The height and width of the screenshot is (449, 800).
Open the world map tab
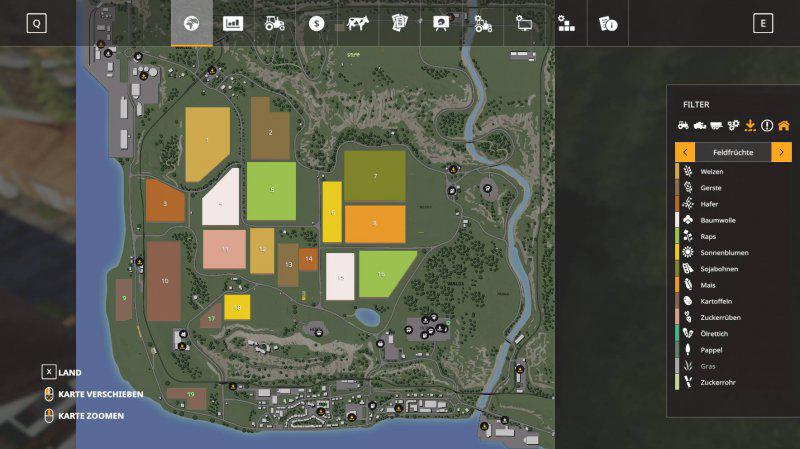(191, 23)
